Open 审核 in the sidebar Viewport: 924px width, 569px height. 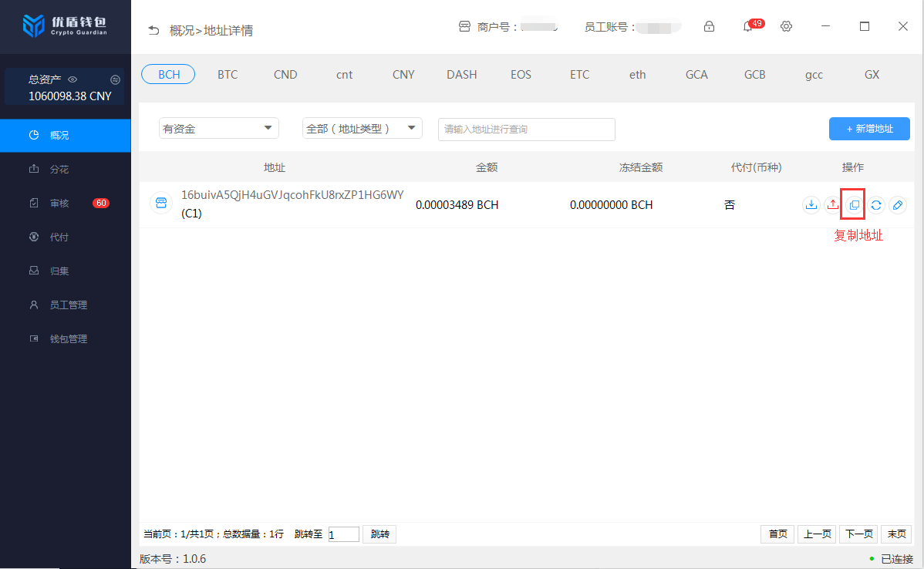59,204
